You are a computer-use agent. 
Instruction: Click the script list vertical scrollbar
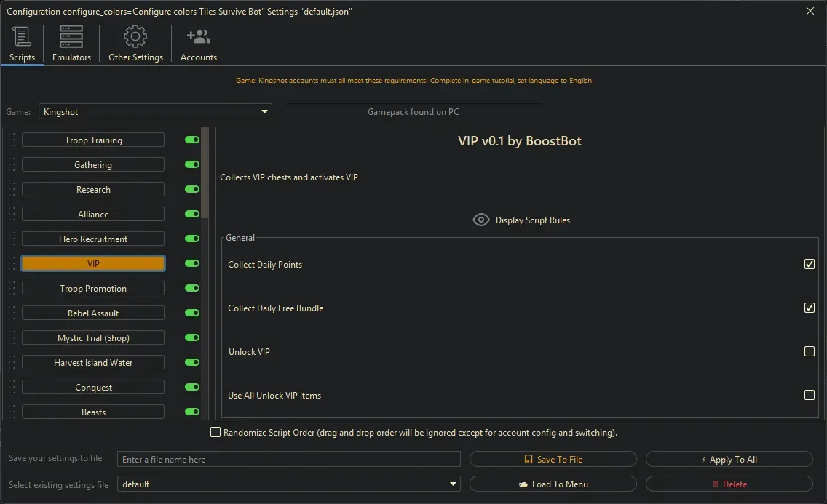(x=205, y=175)
